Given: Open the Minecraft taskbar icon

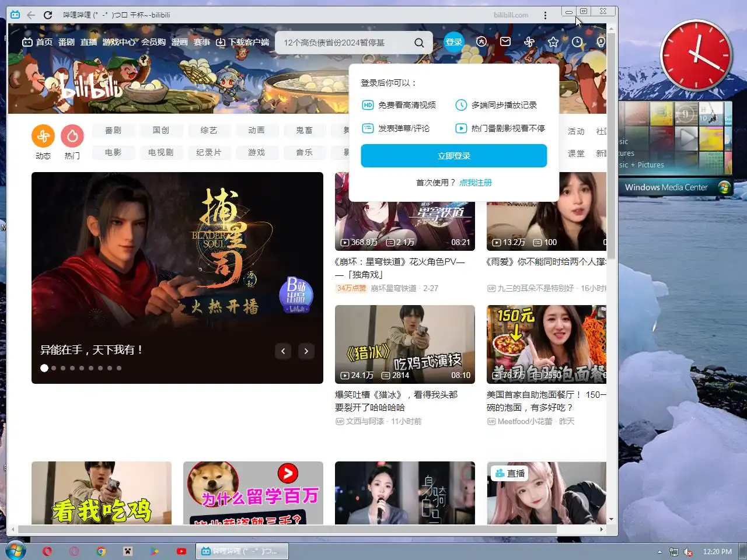Looking at the screenshot, I should [128, 551].
